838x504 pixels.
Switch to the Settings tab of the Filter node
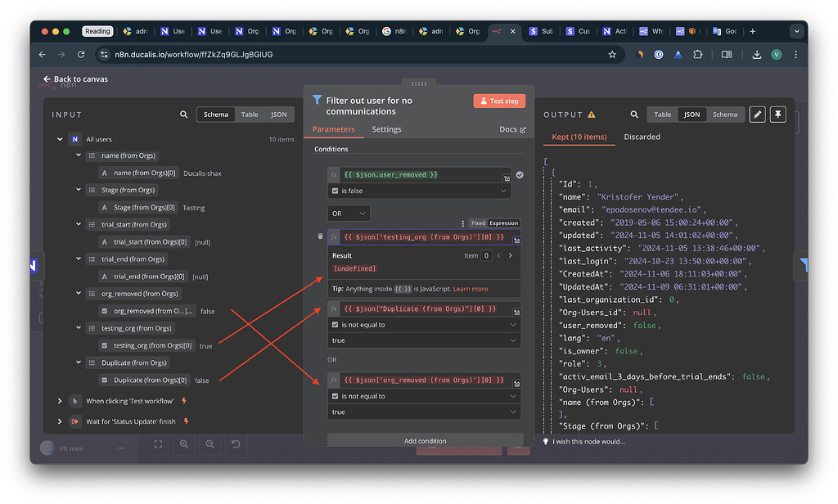(x=386, y=128)
